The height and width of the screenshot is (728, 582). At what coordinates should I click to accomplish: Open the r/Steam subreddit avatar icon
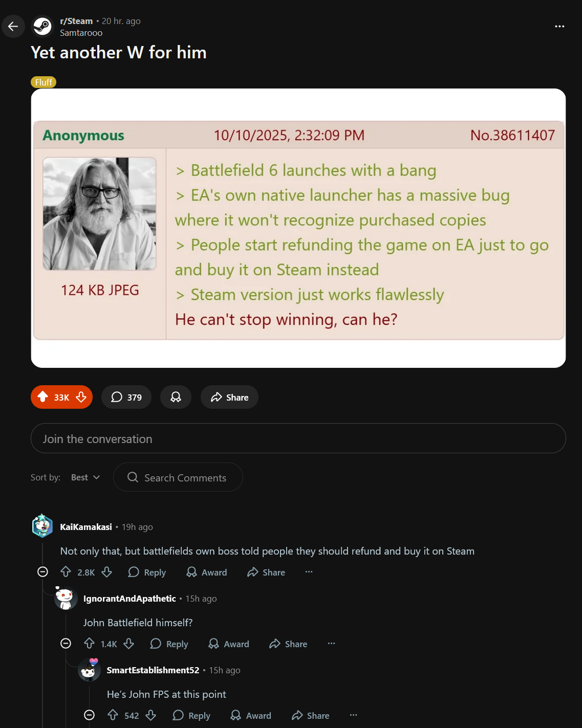pyautogui.click(x=42, y=26)
